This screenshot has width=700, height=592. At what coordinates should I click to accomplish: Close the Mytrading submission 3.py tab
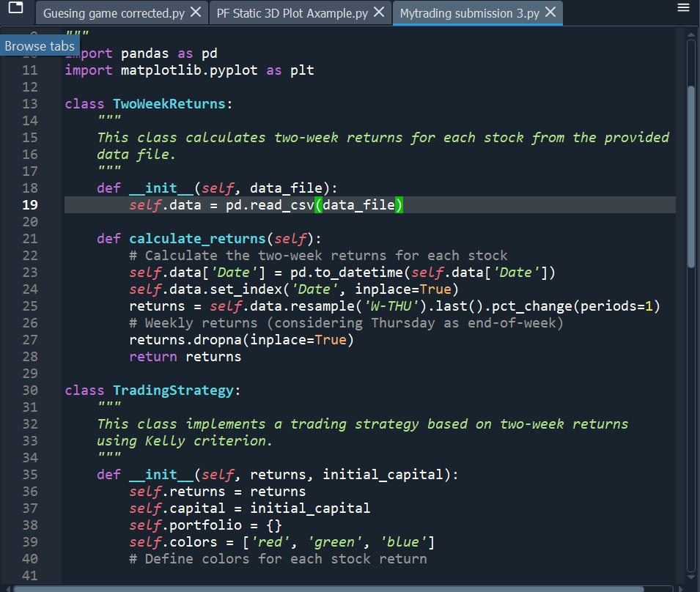coord(550,12)
